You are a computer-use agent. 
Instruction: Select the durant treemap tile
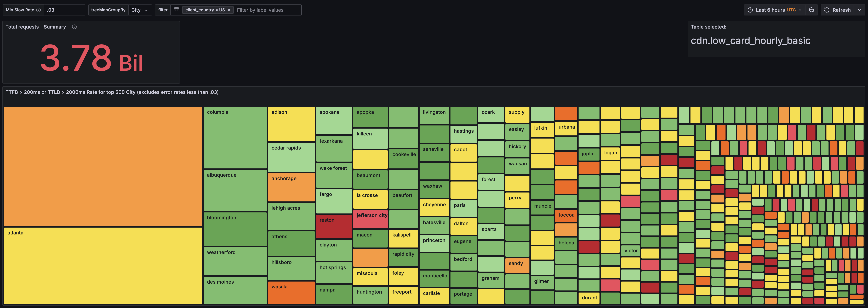pyautogui.click(x=589, y=298)
